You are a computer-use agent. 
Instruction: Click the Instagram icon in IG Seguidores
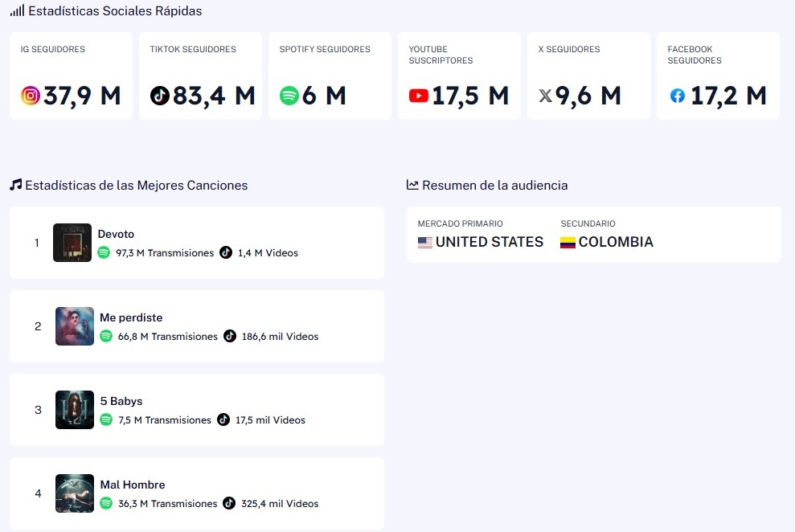point(31,96)
